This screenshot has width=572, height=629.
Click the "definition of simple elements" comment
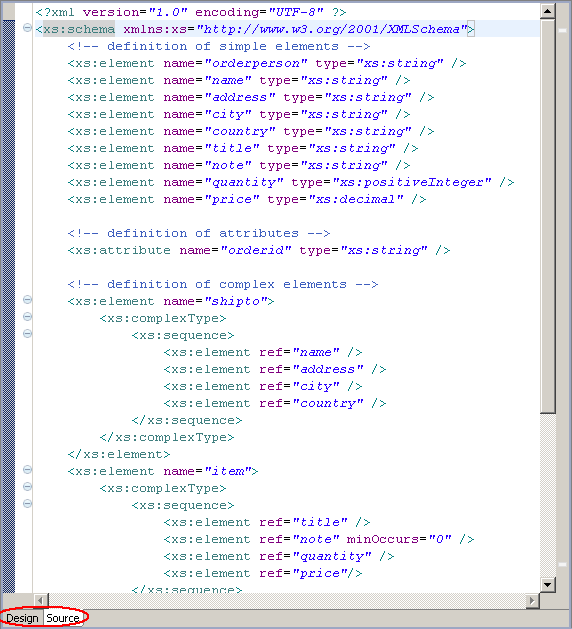(219, 47)
